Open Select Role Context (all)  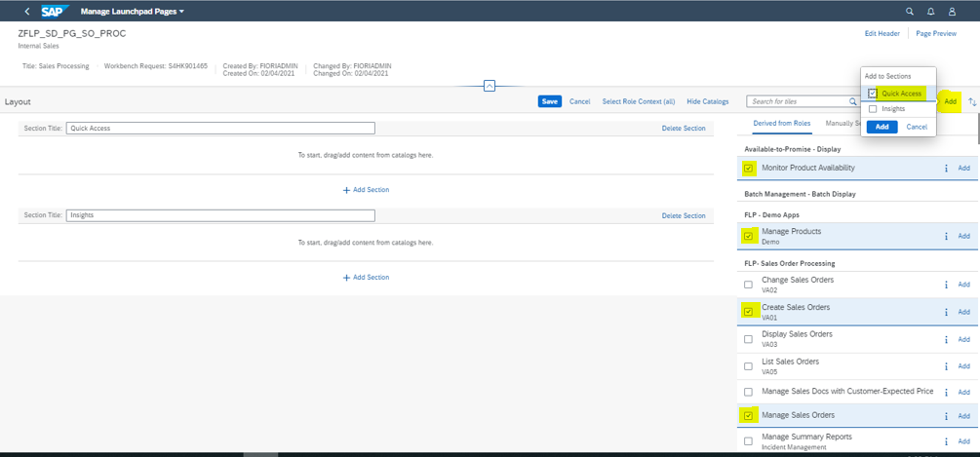pyautogui.click(x=639, y=101)
